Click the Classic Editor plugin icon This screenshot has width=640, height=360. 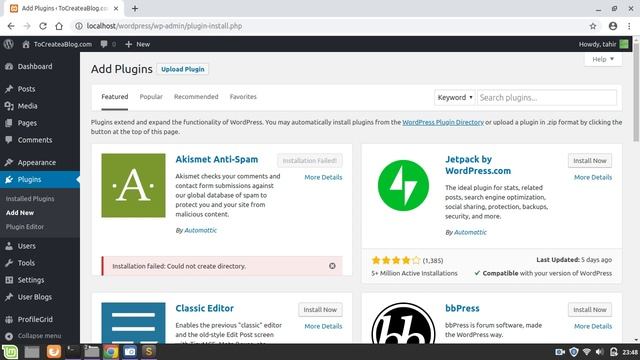point(133,322)
